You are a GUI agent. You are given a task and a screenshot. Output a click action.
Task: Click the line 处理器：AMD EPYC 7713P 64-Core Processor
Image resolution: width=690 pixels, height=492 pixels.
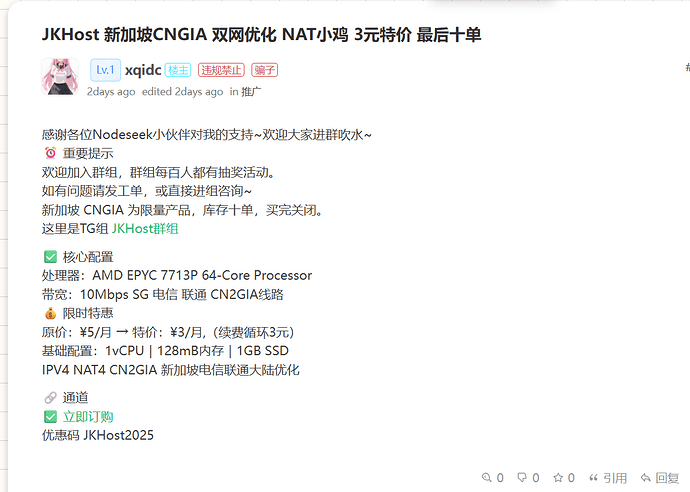pyautogui.click(x=177, y=275)
